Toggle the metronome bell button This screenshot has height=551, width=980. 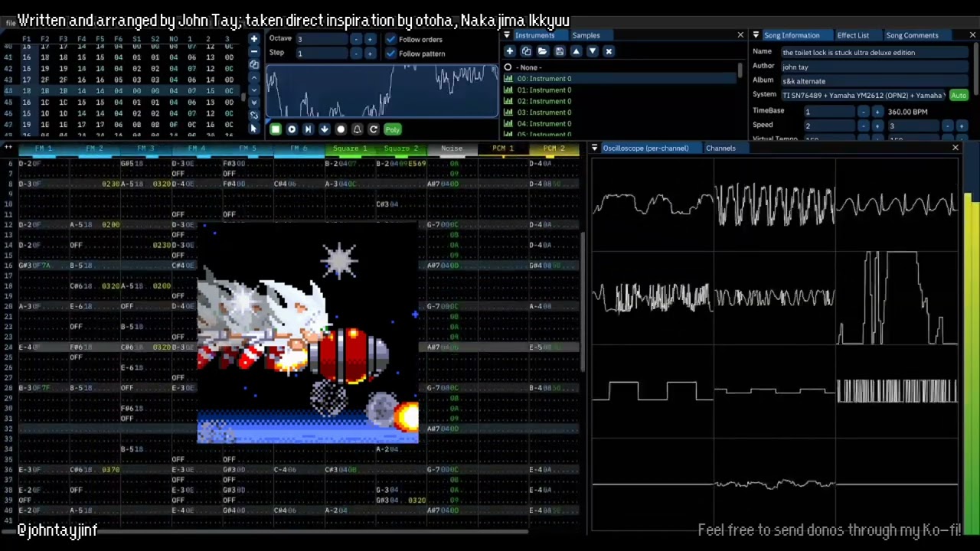pyautogui.click(x=357, y=129)
